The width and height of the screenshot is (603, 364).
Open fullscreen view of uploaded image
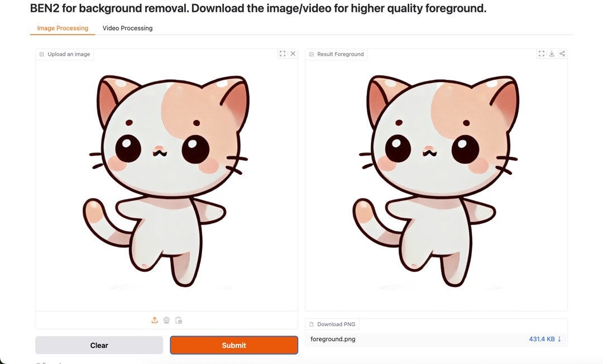[x=283, y=54]
